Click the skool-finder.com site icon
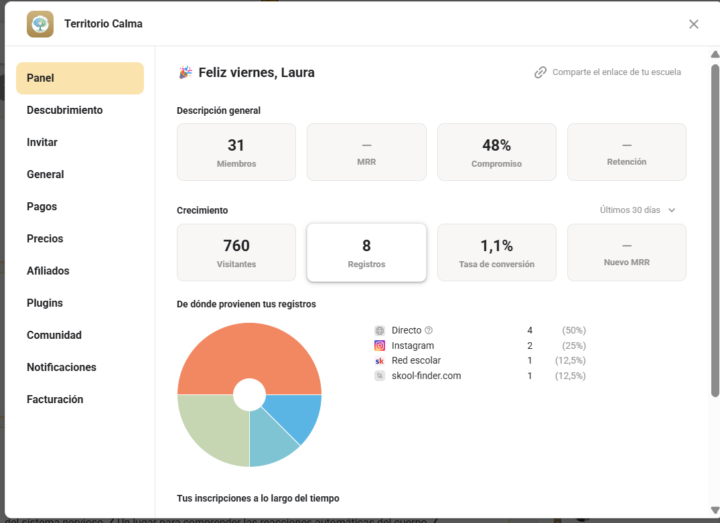This screenshot has height=523, width=720. click(379, 376)
